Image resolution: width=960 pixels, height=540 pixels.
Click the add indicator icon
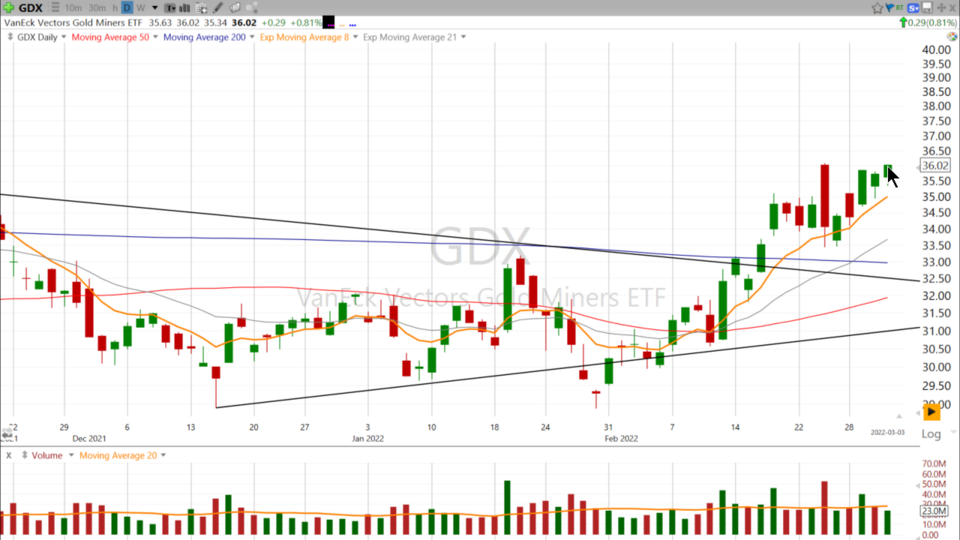coord(201,8)
